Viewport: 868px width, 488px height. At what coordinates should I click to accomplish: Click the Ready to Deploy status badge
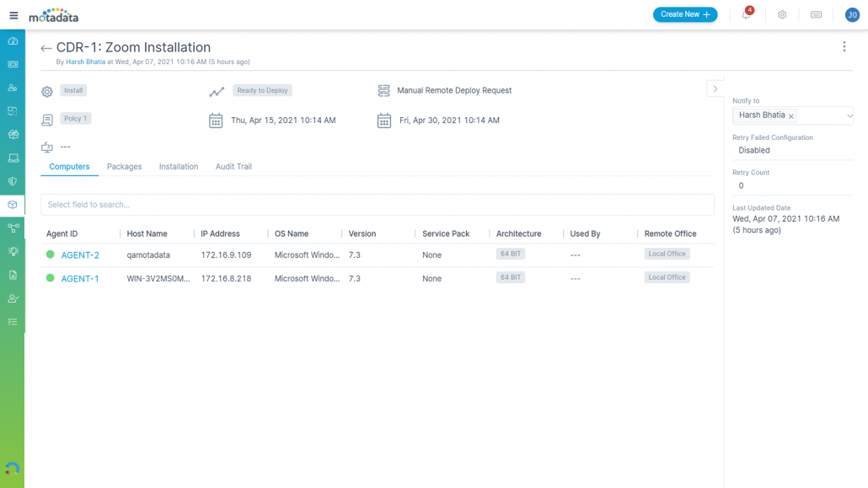(262, 90)
